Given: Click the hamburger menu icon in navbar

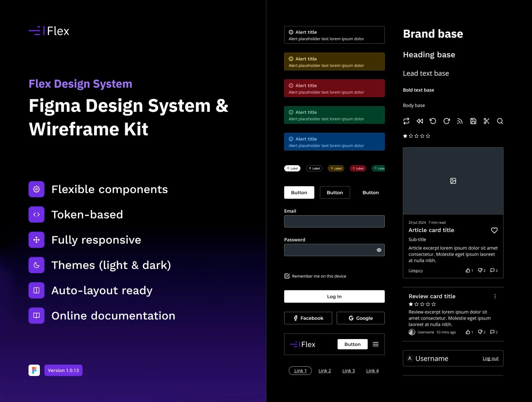Looking at the screenshot, I should 376,344.
